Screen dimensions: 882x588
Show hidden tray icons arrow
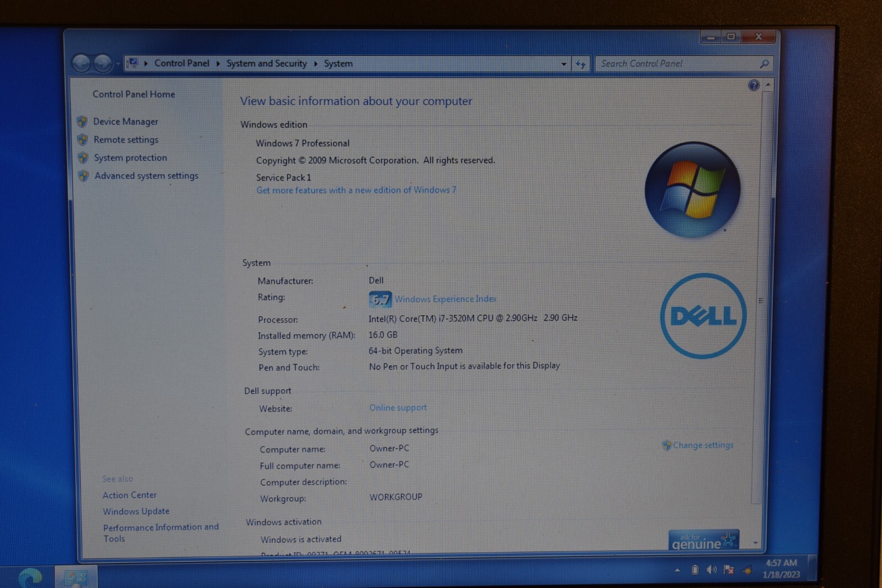(x=677, y=570)
